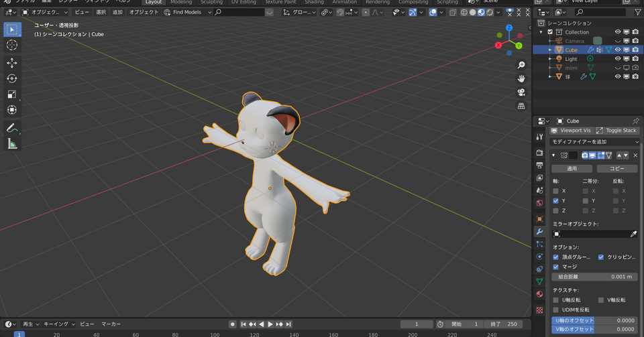Hide Light in viewport via eye icon

coord(618,59)
